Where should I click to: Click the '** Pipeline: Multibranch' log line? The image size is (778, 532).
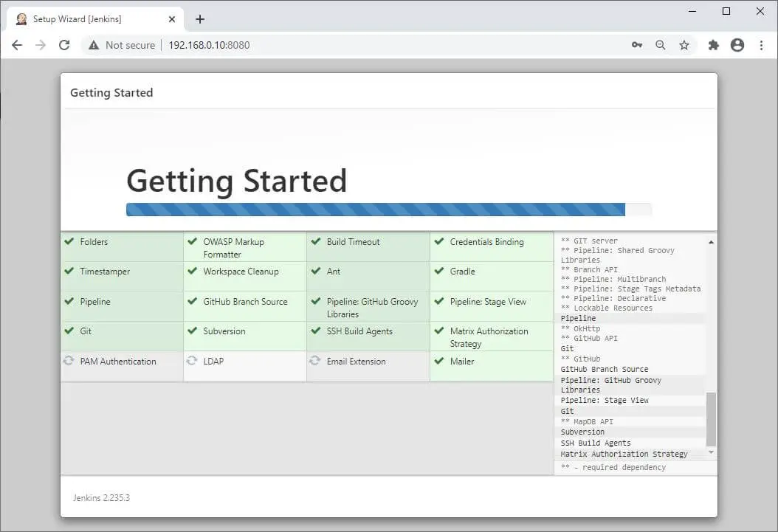click(x=613, y=279)
